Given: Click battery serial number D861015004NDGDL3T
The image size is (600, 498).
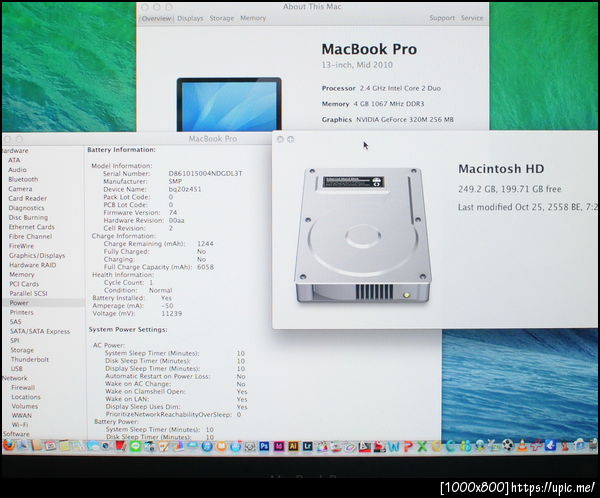Looking at the screenshot, I should pyautogui.click(x=205, y=173).
